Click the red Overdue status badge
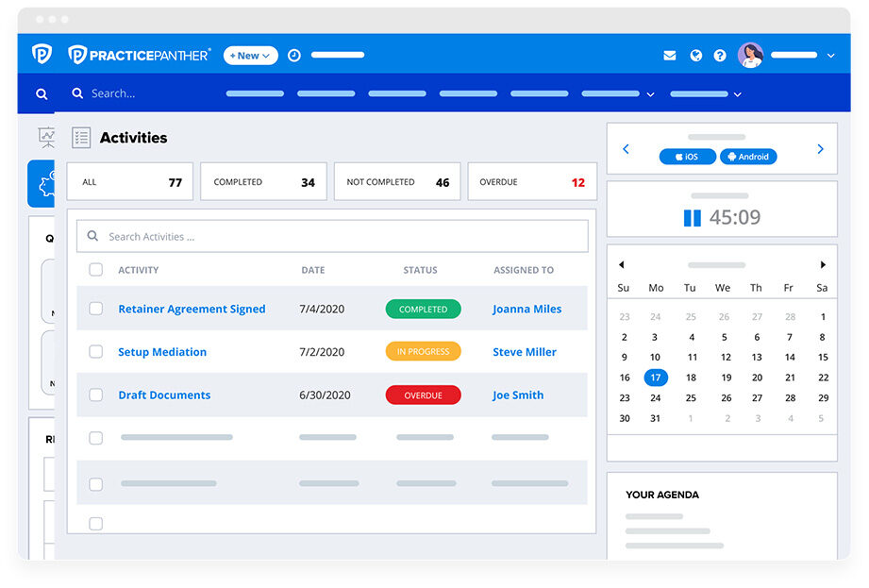The height and width of the screenshot is (588, 869). coord(424,395)
